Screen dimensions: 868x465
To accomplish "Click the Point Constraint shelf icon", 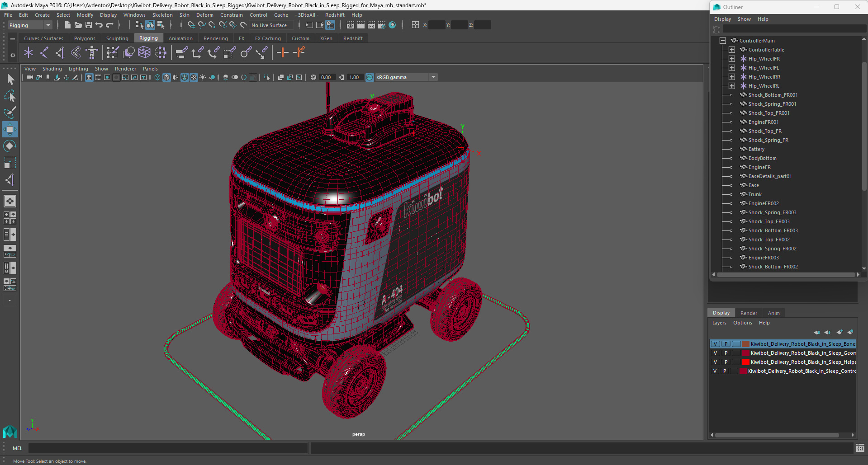I will pyautogui.click(x=198, y=53).
